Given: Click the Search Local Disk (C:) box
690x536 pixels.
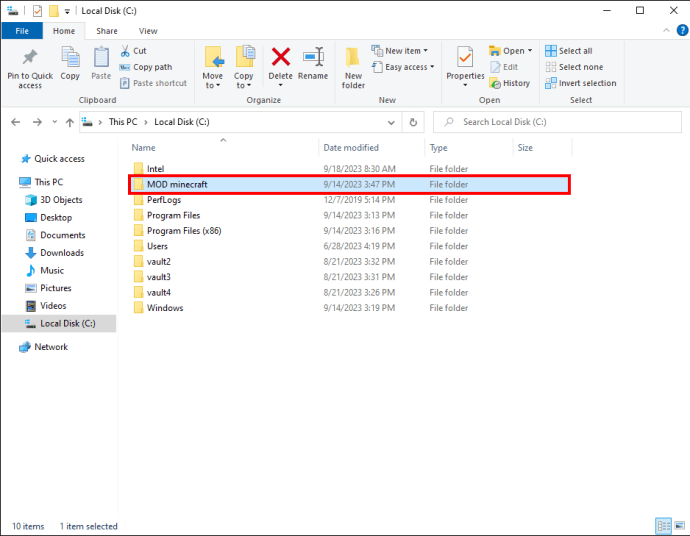Looking at the screenshot, I should click(x=557, y=122).
